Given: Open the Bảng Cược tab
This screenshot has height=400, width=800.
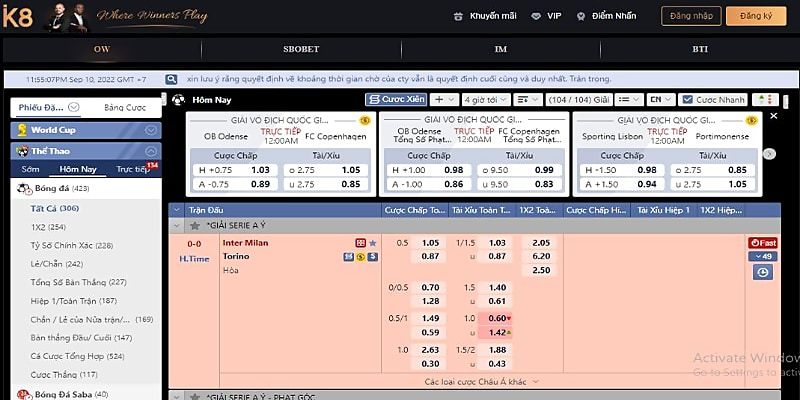Looking at the screenshot, I should tap(125, 107).
